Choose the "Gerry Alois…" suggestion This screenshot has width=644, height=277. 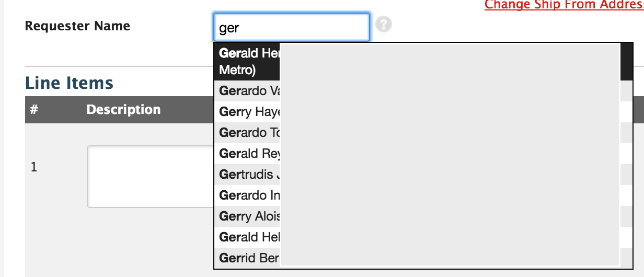pos(249,216)
